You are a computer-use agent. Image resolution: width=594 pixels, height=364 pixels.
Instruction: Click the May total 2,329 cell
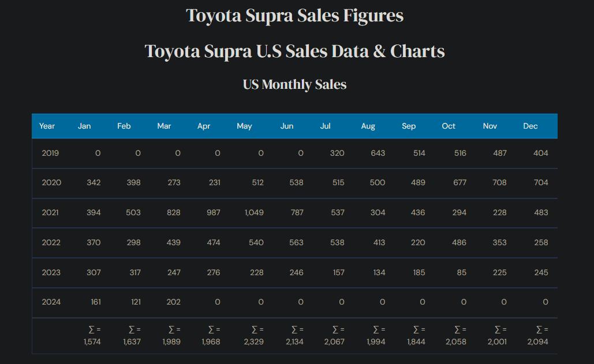[x=254, y=336]
